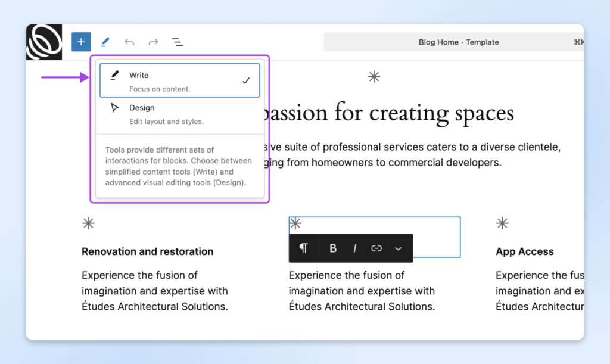The width and height of the screenshot is (610, 364).
Task: Click the paragraph block type icon
Action: 303,248
